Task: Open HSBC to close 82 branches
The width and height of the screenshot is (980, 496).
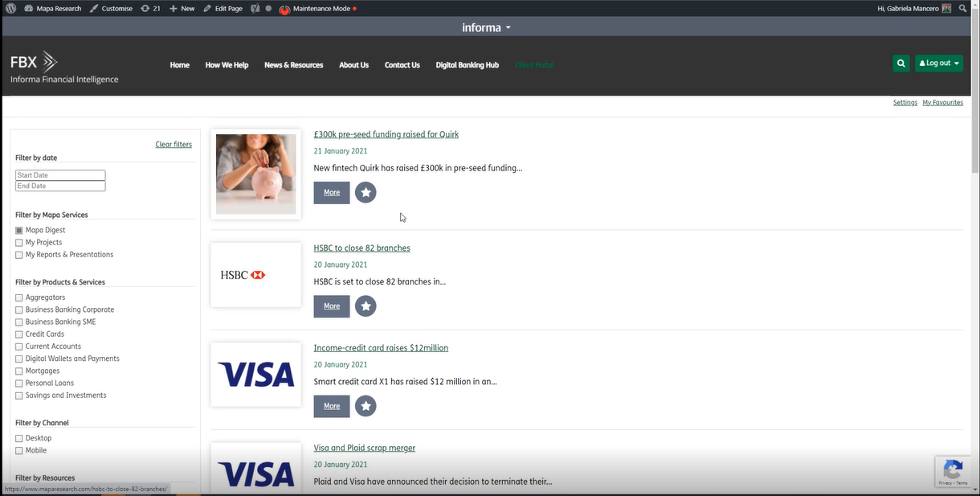Action: 361,248
